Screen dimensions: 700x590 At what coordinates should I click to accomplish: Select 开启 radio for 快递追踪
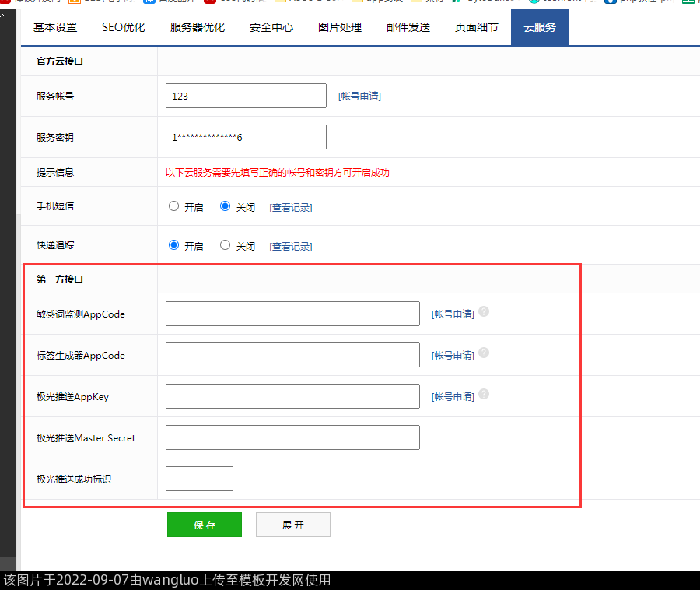pyautogui.click(x=174, y=245)
